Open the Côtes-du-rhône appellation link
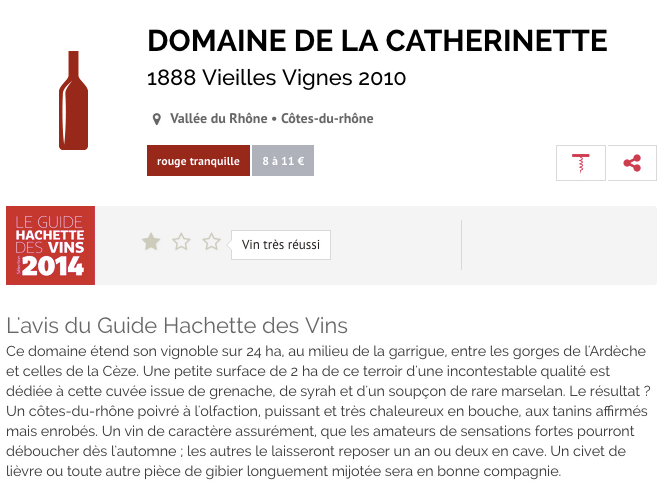Viewport: 664px width, 488px height. 327,119
